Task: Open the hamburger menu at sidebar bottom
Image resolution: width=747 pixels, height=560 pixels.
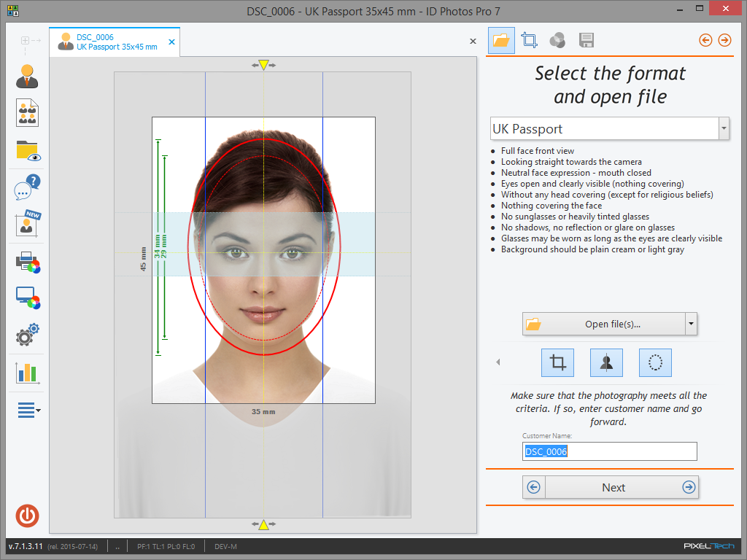Action: tap(27, 410)
